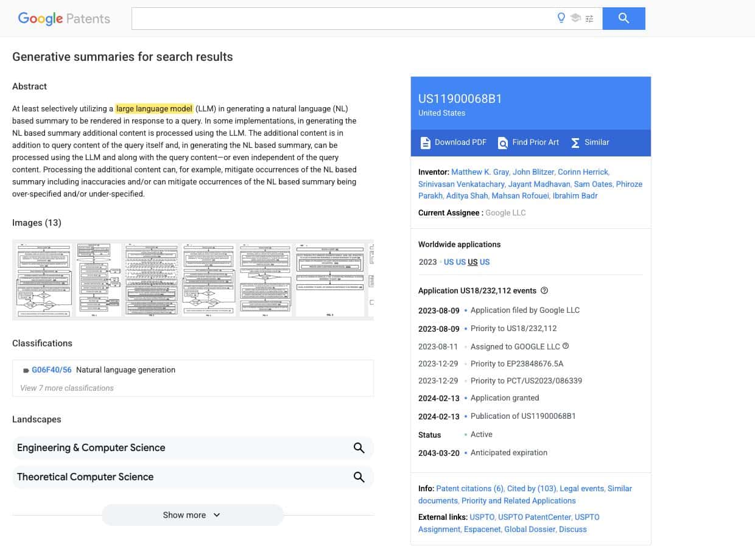755x560 pixels.
Task: Open Patent citations (6) link
Action: [x=469, y=488]
